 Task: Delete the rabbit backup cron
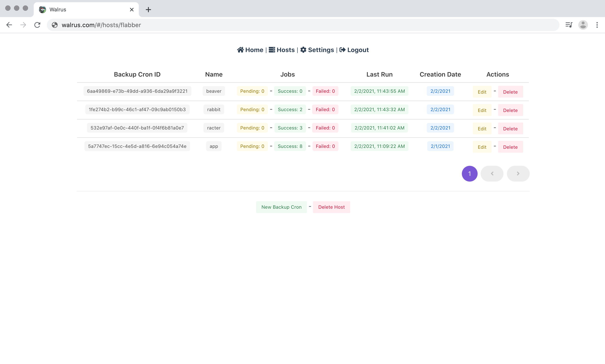click(510, 110)
